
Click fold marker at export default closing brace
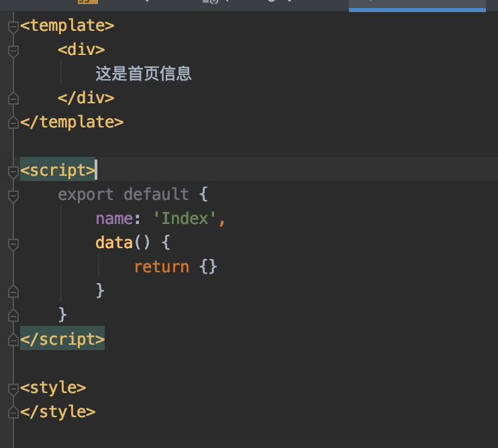coord(13,316)
